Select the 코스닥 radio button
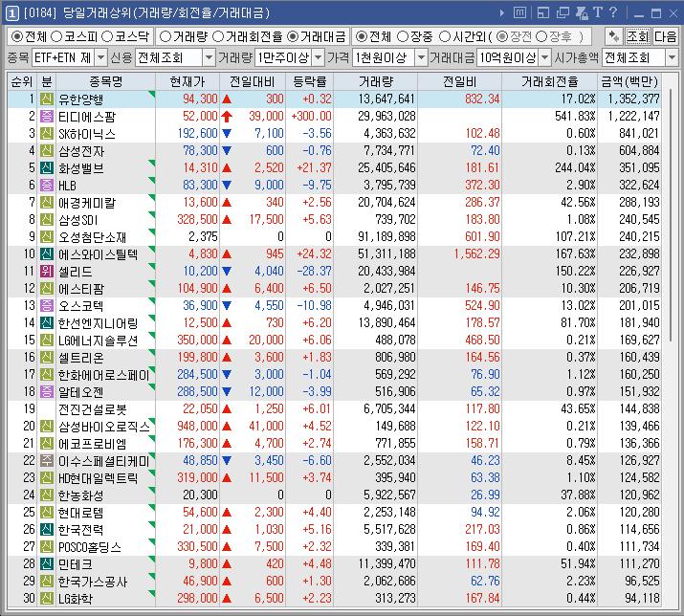The height and width of the screenshot is (616, 684). pos(107,36)
